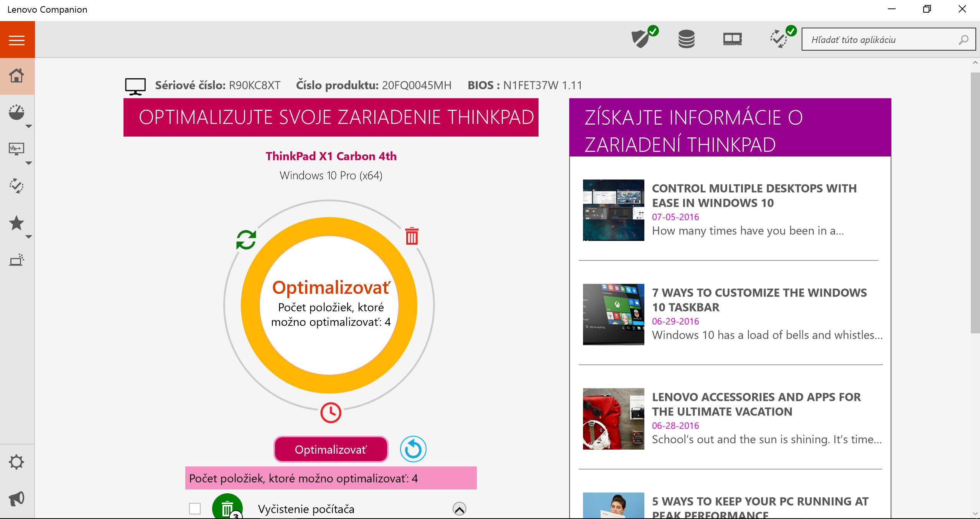Viewport: 980px width, 519px height.
Task: Click the pink 'Počet položiek' status bar
Action: coord(331,478)
